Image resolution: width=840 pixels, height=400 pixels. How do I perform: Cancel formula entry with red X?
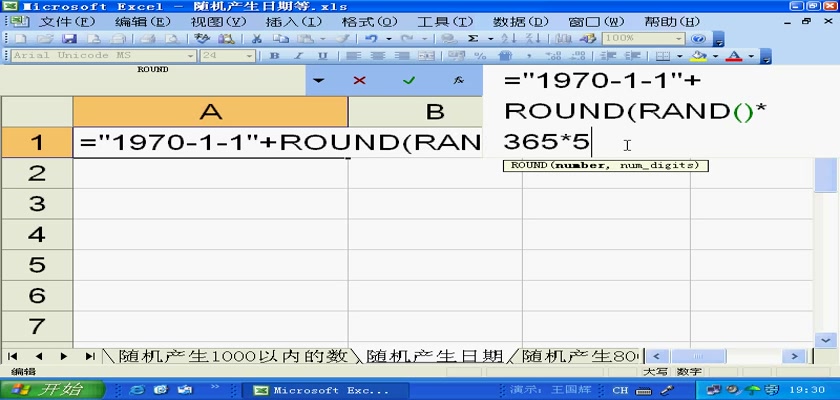pyautogui.click(x=359, y=79)
